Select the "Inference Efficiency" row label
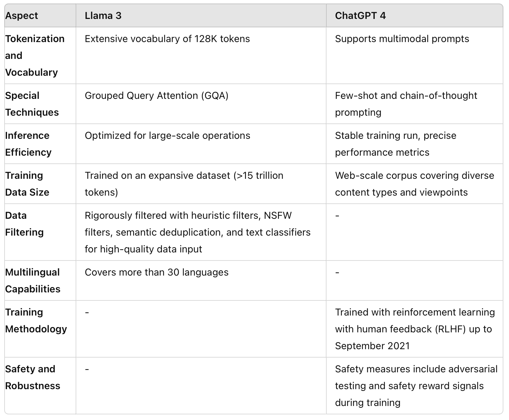 click(x=28, y=144)
